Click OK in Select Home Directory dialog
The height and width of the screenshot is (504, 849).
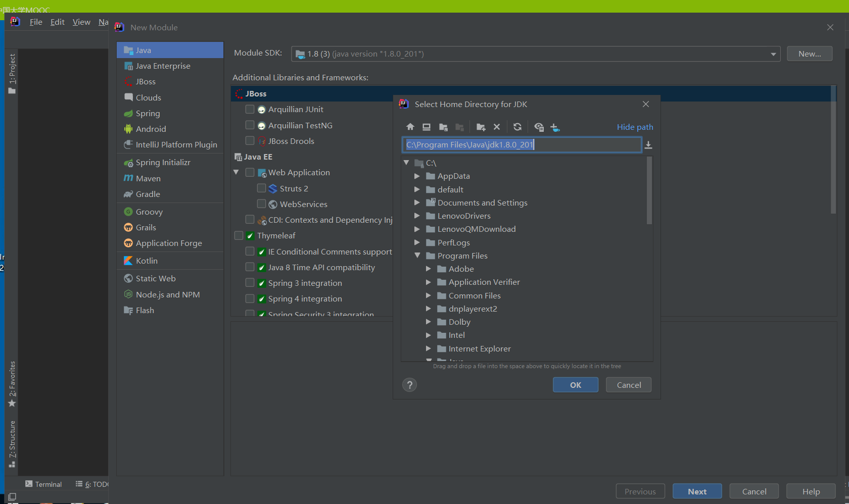(x=576, y=385)
